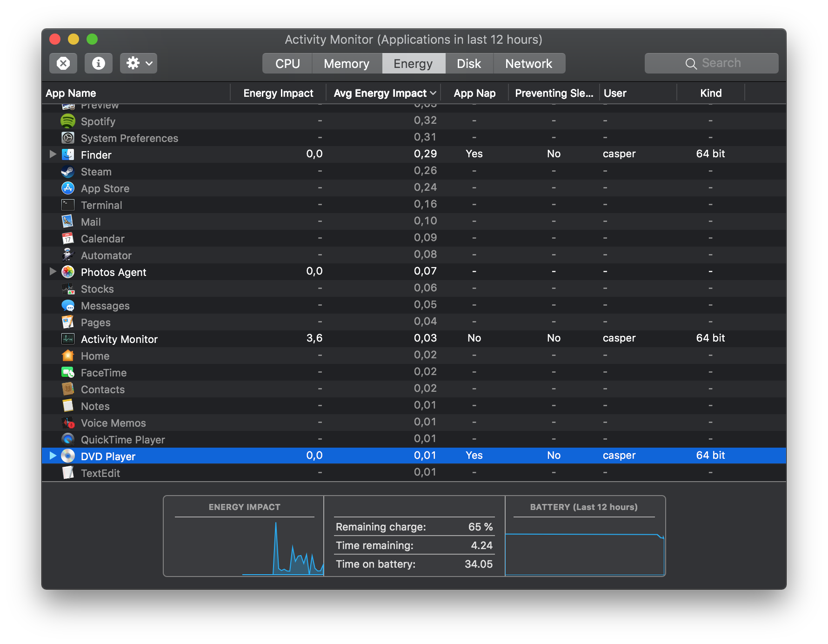Open the gear action dropdown menu
This screenshot has height=644, width=828.
(139, 63)
